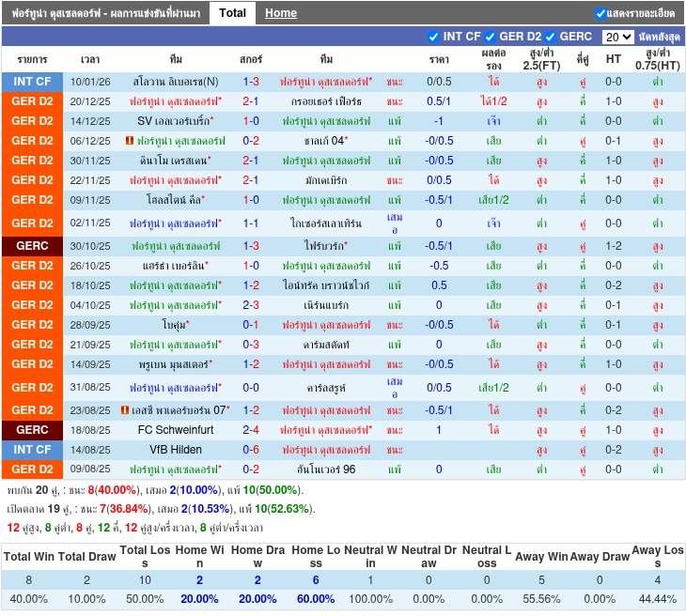Select the date 18/10/25

pyautogui.click(x=90, y=285)
